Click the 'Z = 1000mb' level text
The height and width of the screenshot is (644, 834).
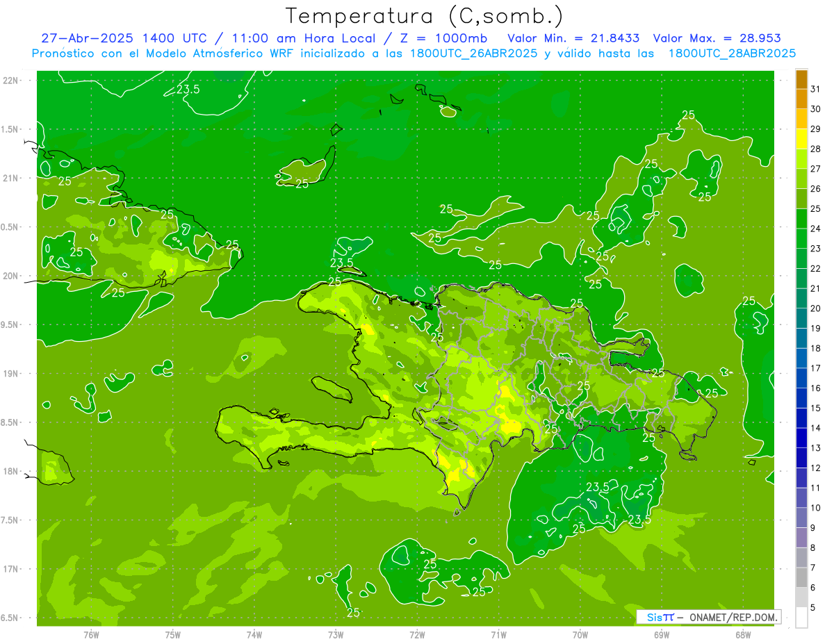(x=443, y=38)
